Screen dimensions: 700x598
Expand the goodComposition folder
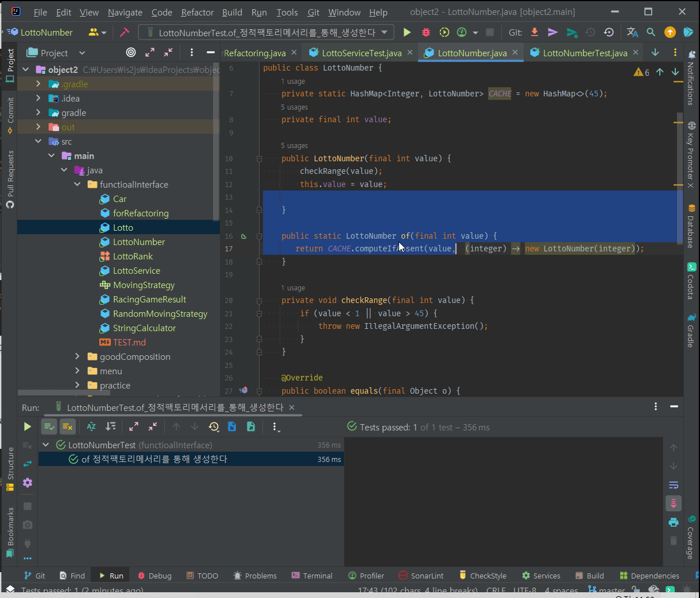pyautogui.click(x=78, y=357)
